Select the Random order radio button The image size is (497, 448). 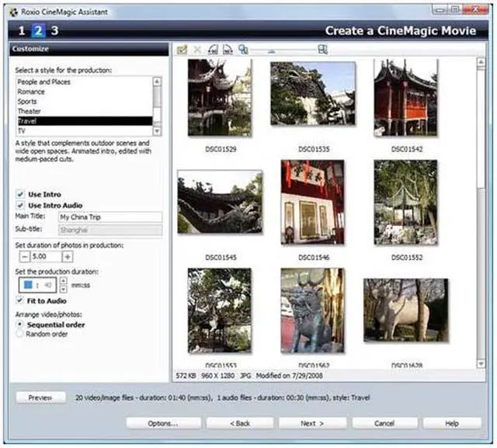(x=20, y=334)
